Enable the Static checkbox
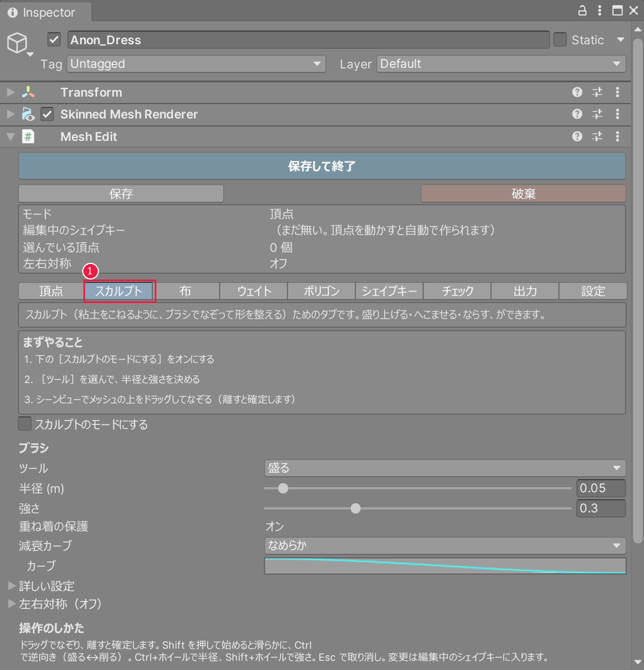This screenshot has height=670, width=644. coord(560,40)
